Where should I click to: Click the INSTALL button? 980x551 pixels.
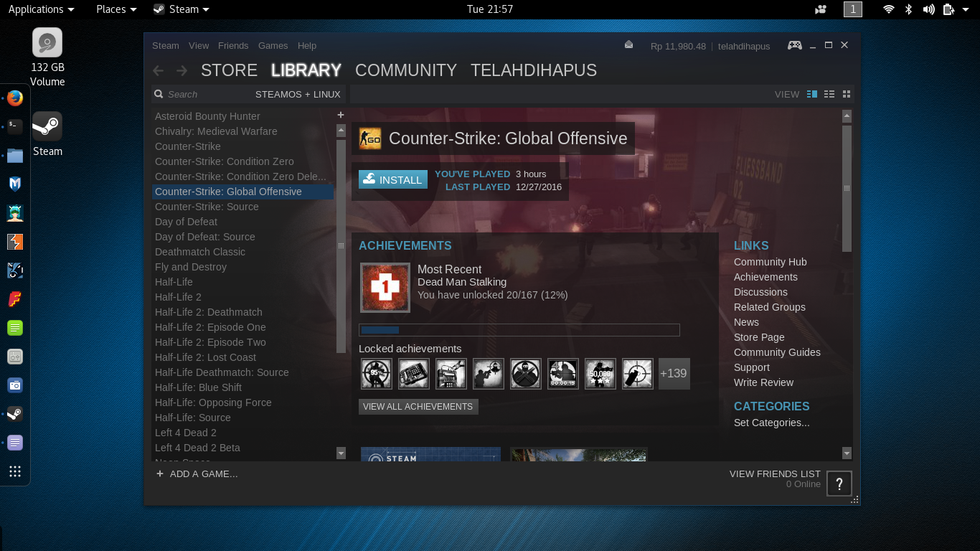393,179
